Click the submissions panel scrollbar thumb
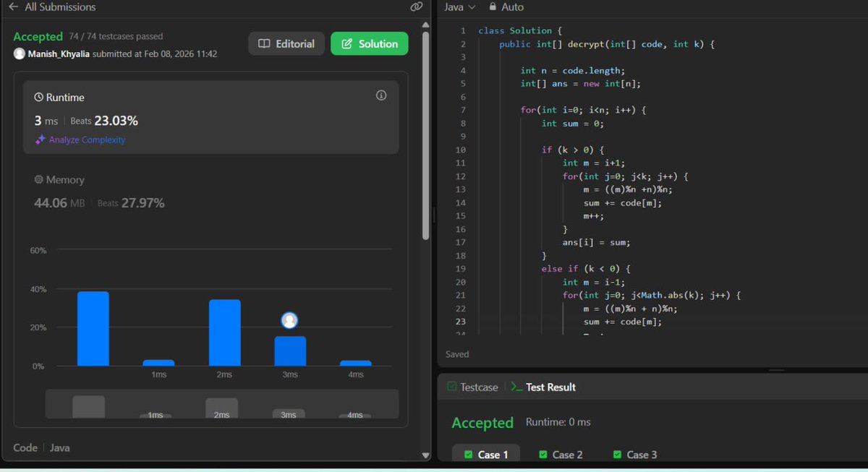The height and width of the screenshot is (472, 868). click(x=426, y=135)
